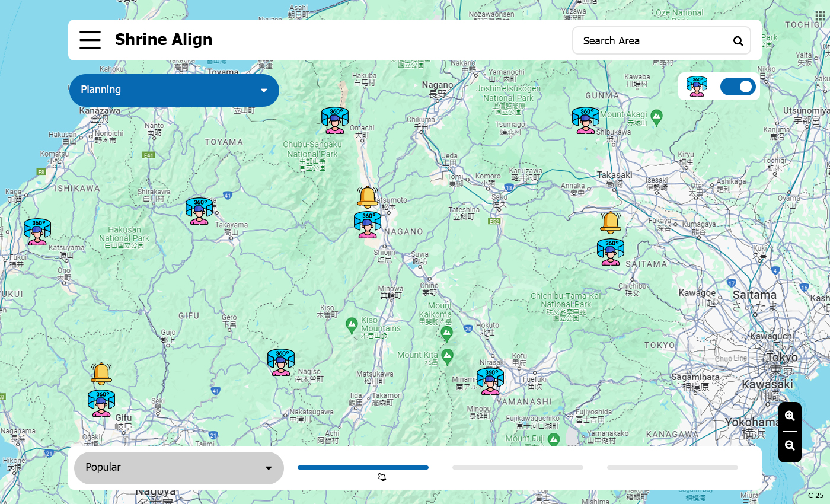Expand the Planning dropdown
Image resolution: width=830 pixels, height=504 pixels.
(174, 90)
